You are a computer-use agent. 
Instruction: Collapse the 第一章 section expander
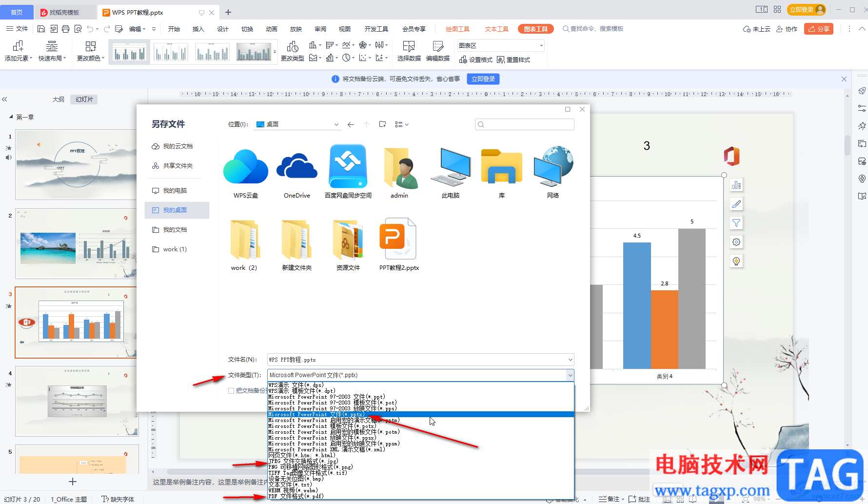11,117
